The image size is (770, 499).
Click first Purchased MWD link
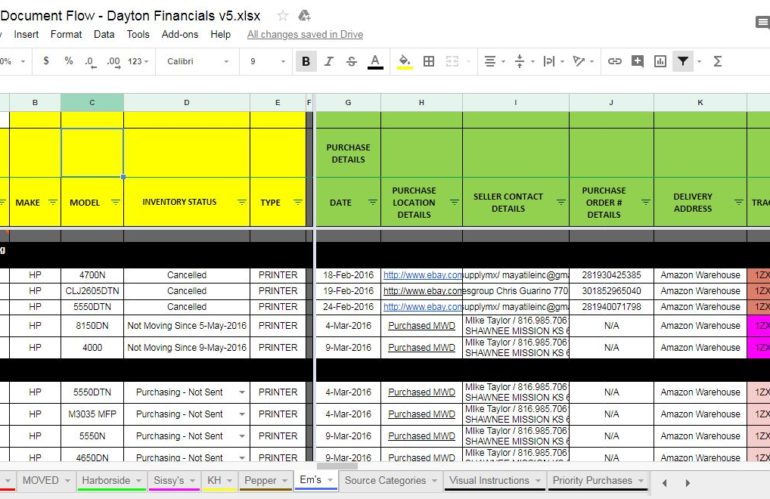[421, 325]
